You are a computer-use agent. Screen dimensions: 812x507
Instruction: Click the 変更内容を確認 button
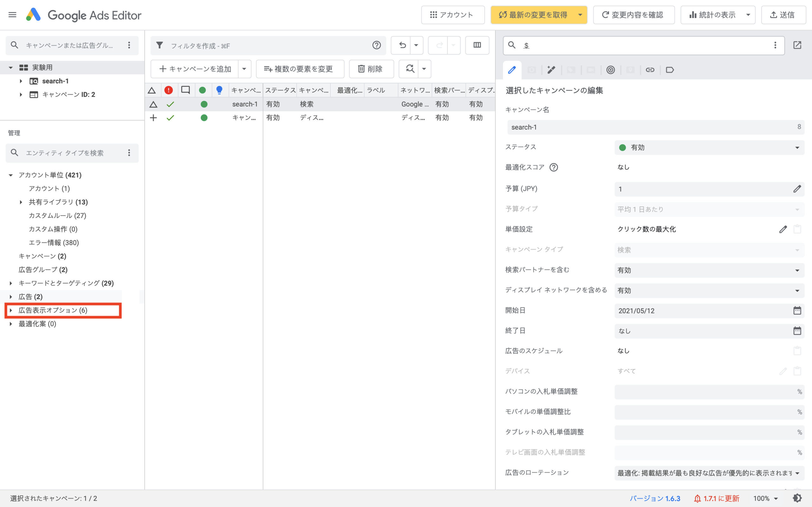pyautogui.click(x=633, y=15)
